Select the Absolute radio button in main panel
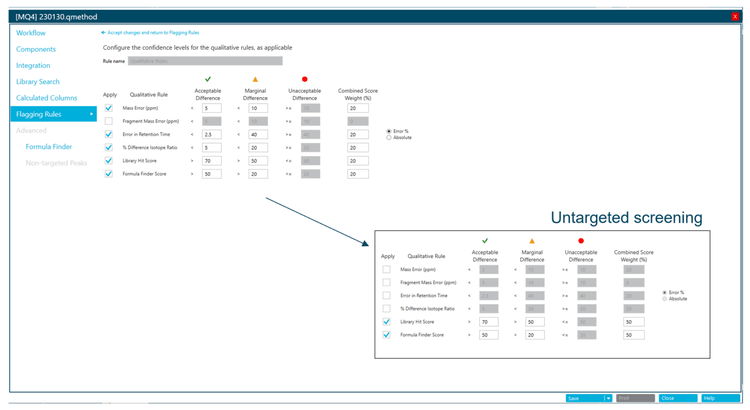The width and height of the screenshot is (750, 410). click(389, 137)
